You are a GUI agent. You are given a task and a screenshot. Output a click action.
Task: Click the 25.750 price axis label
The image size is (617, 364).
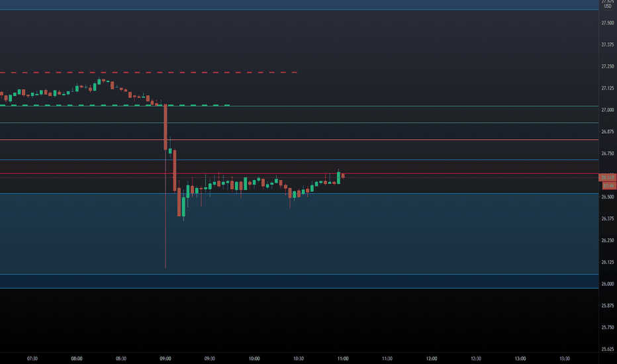(x=608, y=328)
